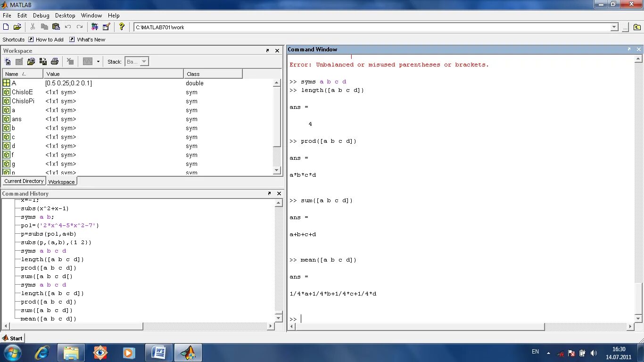Launch Simulink from the toolbar
This screenshot has height=362, width=644.
(95, 27)
